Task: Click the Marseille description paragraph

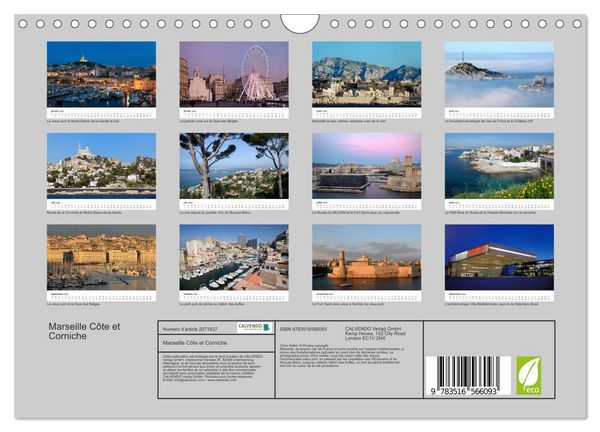Action: (x=341, y=355)
